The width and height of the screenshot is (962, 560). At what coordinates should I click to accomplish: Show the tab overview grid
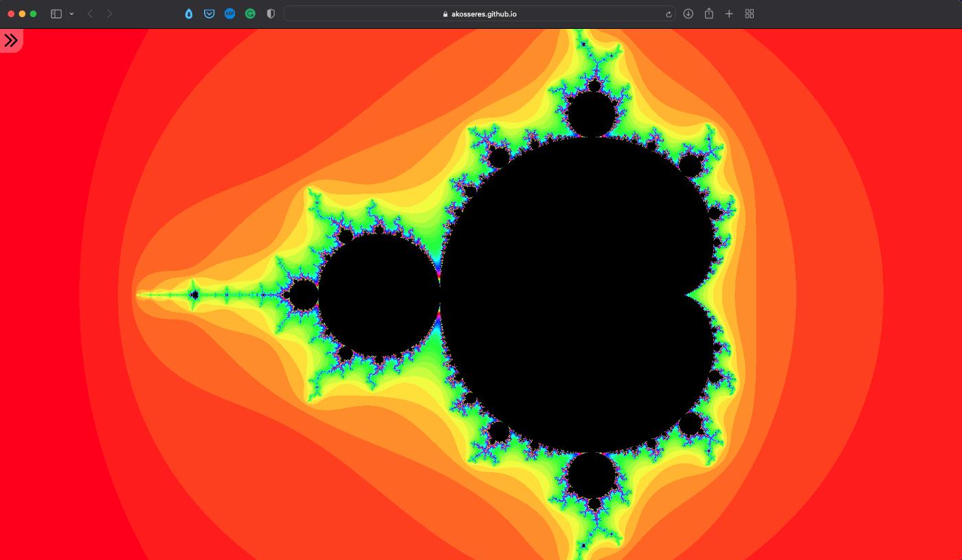click(x=750, y=14)
